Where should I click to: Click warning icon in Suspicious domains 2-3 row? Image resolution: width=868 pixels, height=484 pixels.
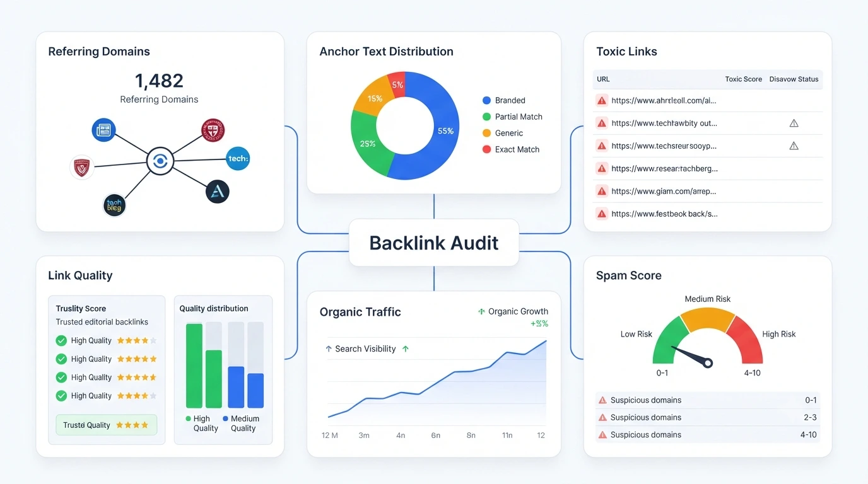(x=602, y=417)
